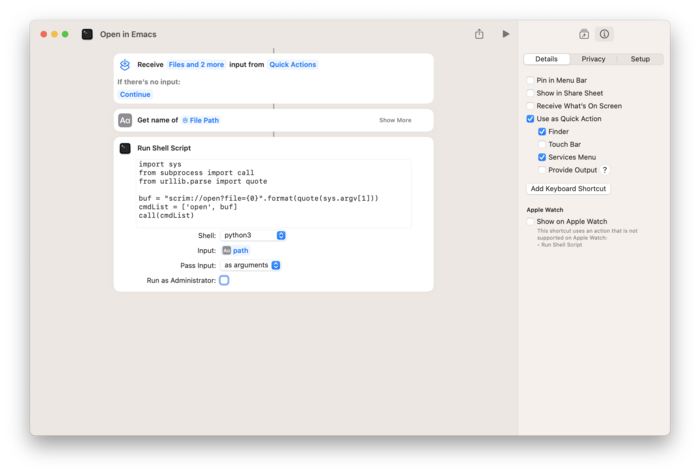
Task: Check the Touch Bar checkbox
Action: pyautogui.click(x=542, y=145)
